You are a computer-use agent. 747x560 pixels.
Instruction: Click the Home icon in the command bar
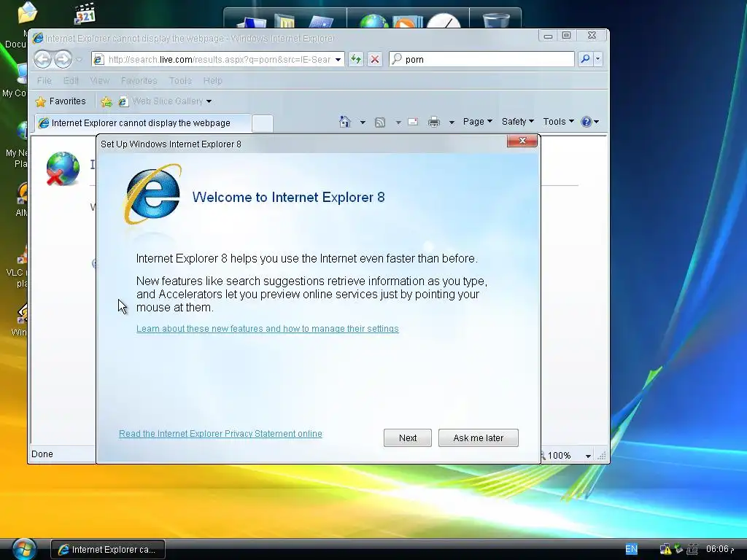[x=344, y=122]
